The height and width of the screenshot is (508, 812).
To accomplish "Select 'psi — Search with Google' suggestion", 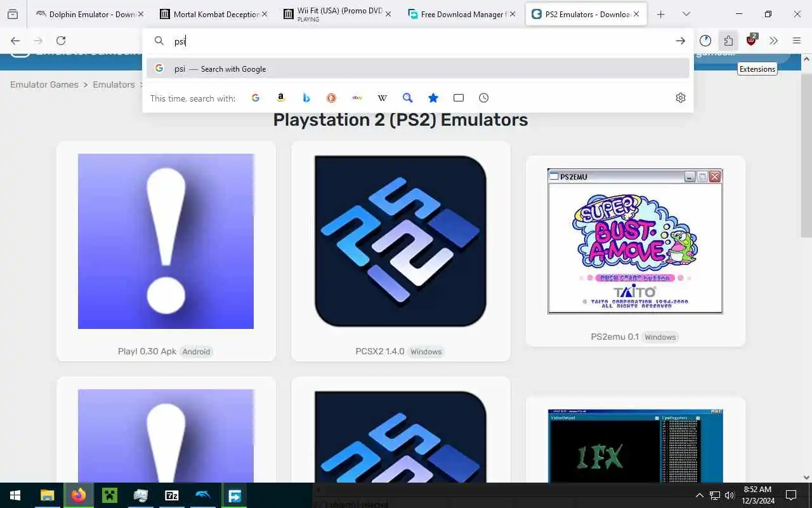I will pos(418,69).
